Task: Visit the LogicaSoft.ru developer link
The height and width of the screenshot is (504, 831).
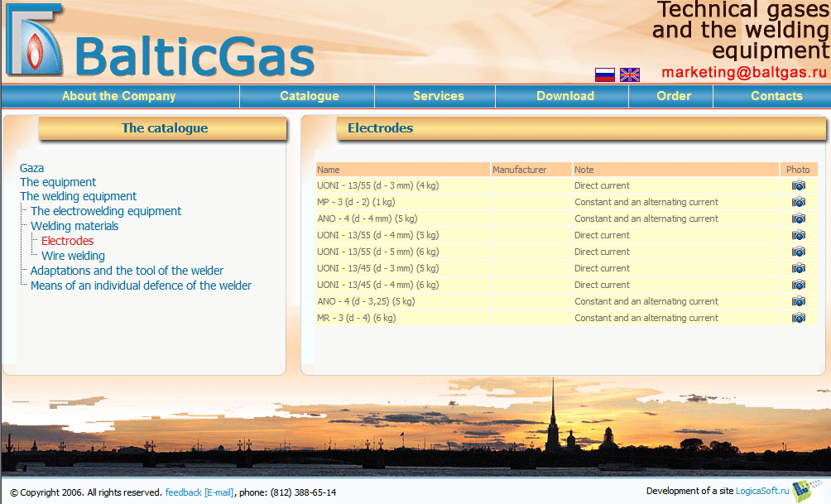Action: click(x=762, y=491)
